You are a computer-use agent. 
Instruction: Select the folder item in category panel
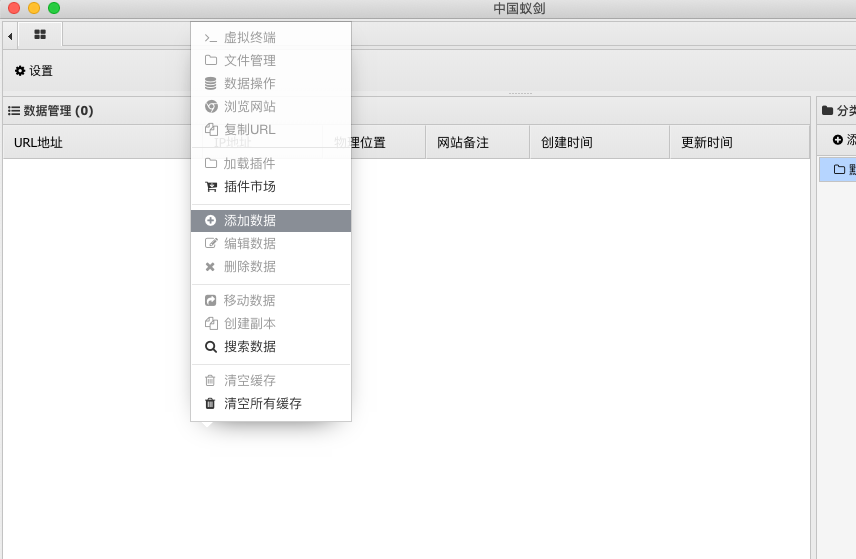tap(837, 169)
